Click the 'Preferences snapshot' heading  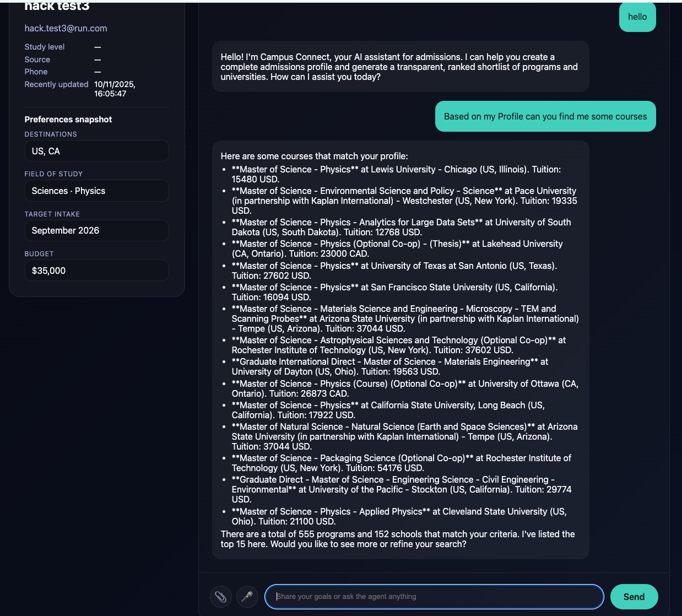click(68, 119)
